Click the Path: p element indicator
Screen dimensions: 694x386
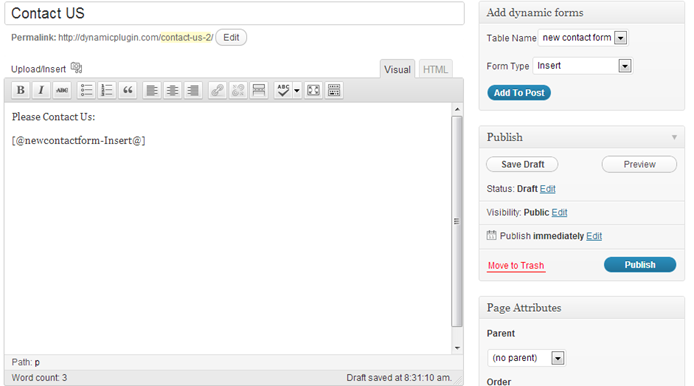tap(26, 362)
